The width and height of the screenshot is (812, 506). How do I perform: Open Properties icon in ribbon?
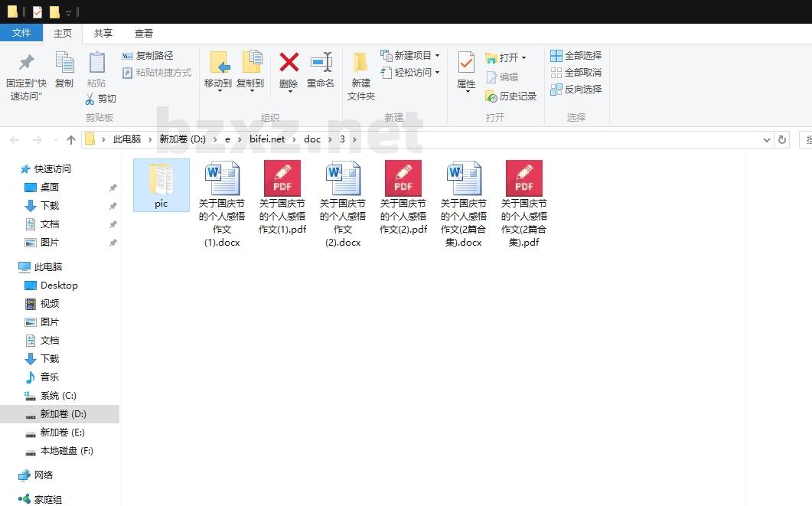466,63
